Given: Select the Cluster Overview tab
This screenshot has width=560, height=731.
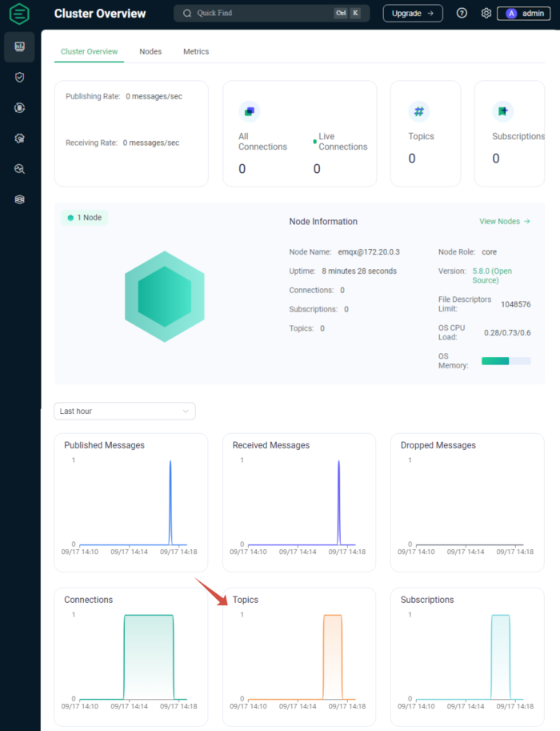Looking at the screenshot, I should (89, 51).
